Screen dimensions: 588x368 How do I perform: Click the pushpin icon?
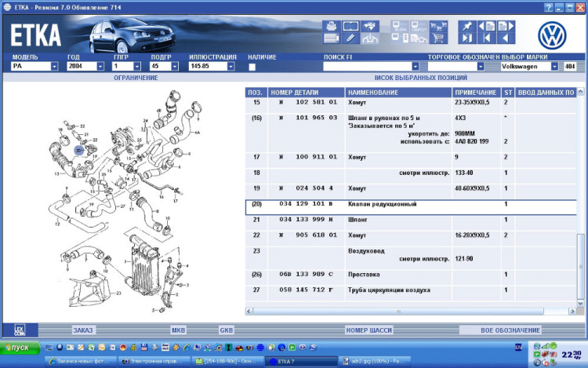pos(467,26)
